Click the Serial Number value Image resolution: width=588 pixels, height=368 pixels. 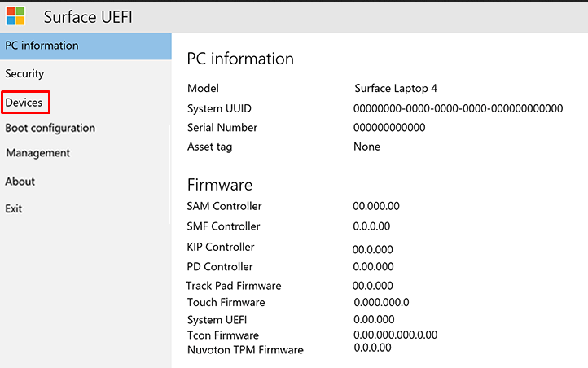point(389,128)
